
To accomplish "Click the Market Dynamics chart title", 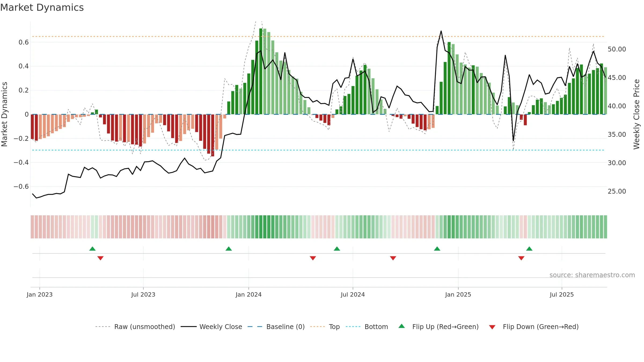I will click(x=42, y=8).
